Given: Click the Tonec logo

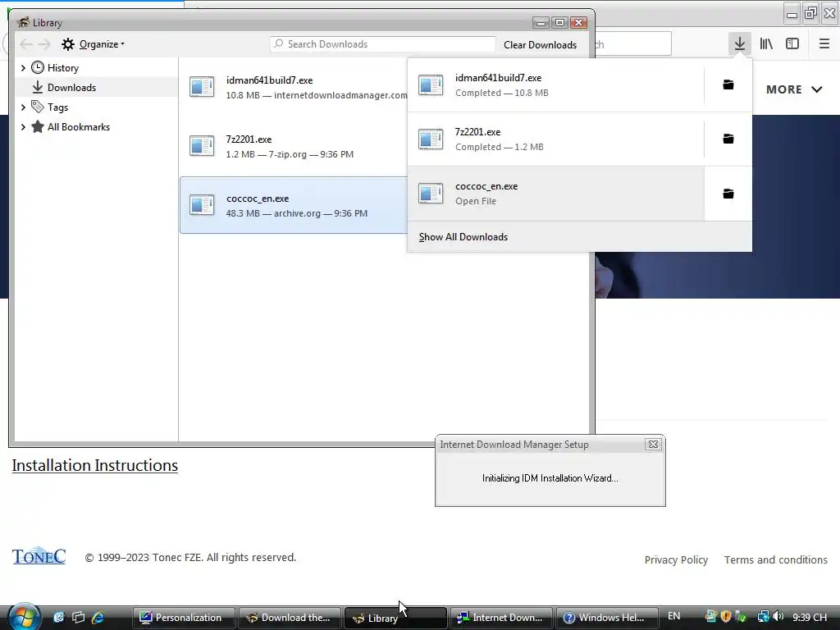Looking at the screenshot, I should (x=39, y=557).
